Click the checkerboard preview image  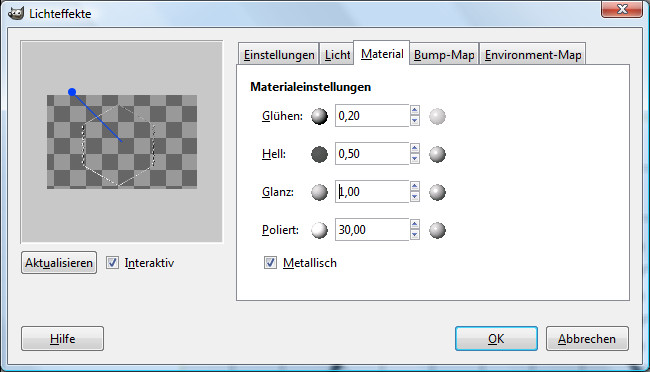click(x=122, y=142)
